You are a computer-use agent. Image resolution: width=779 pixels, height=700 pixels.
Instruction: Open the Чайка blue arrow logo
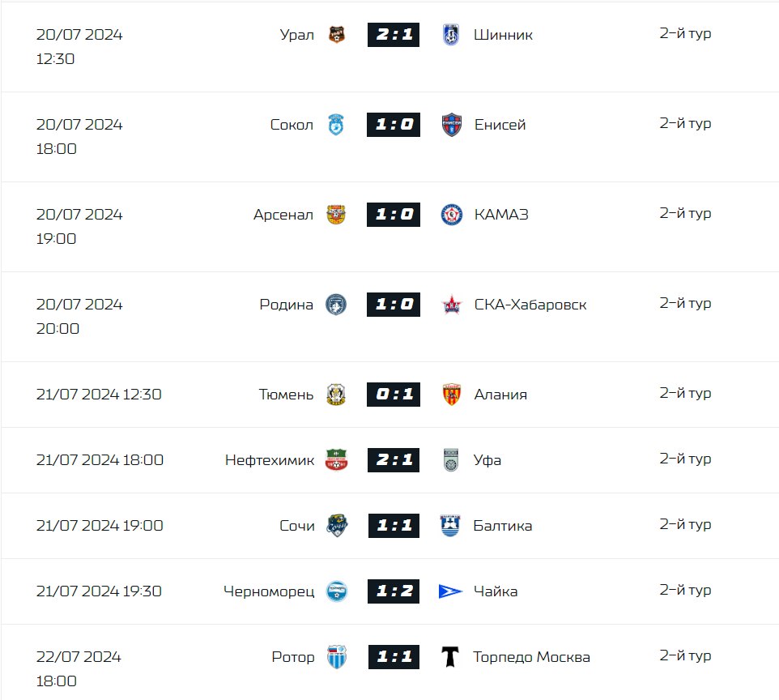coord(450,591)
